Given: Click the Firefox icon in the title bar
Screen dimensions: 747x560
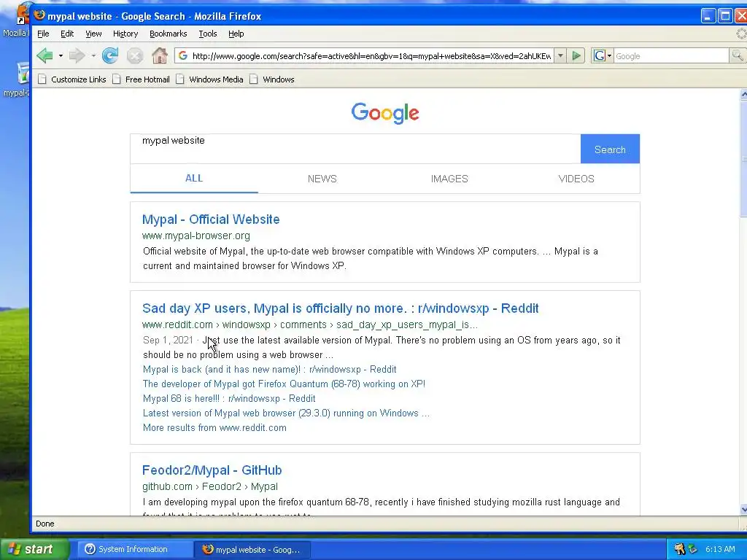Looking at the screenshot, I should (39, 16).
